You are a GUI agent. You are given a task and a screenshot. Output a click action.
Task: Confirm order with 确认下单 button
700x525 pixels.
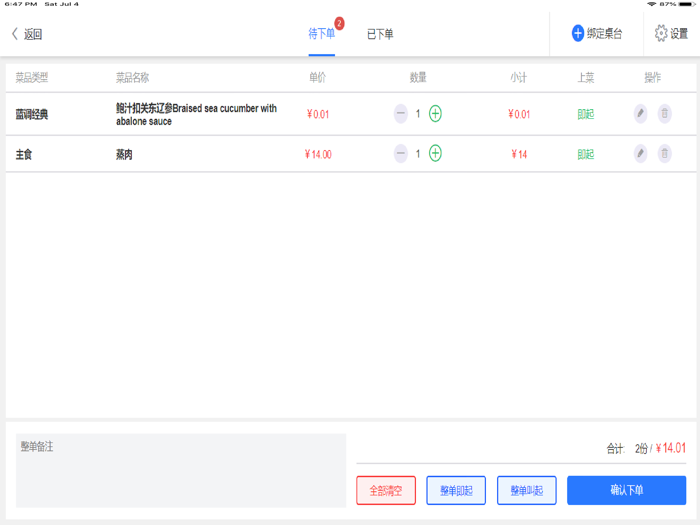coord(626,490)
